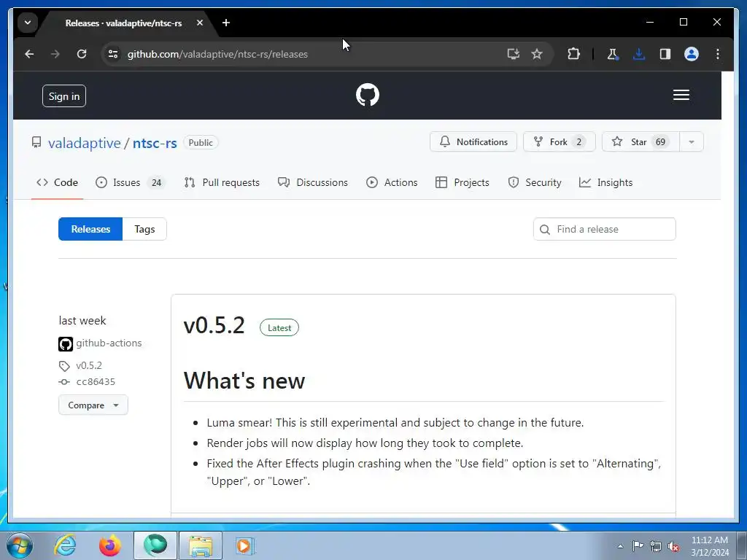Image resolution: width=747 pixels, height=560 pixels.
Task: Click the install app icon in address bar
Action: pyautogui.click(x=513, y=54)
